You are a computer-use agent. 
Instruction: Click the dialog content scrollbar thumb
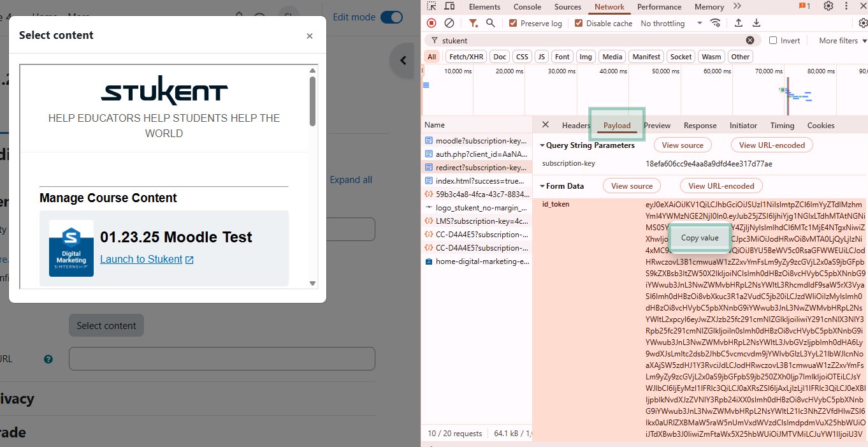[313, 101]
